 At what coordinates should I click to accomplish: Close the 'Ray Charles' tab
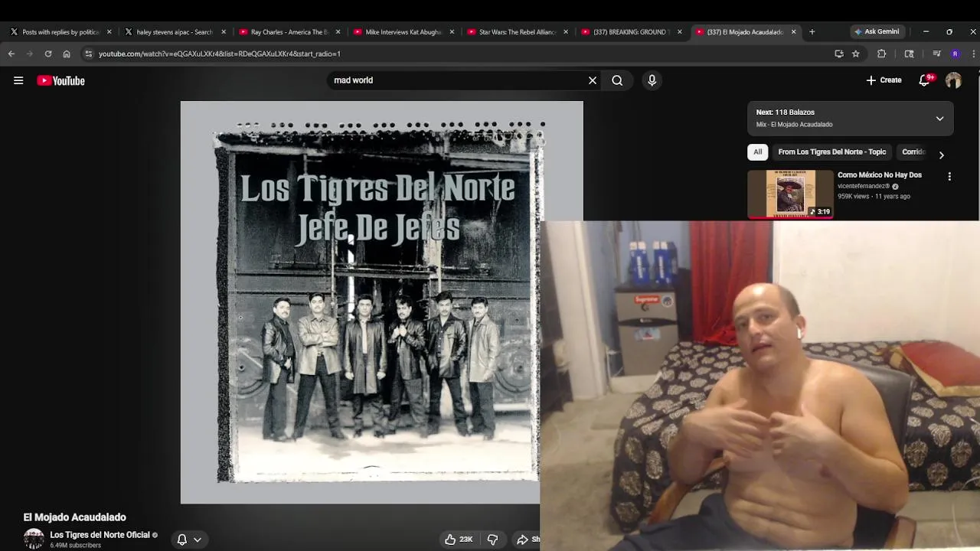338,32
